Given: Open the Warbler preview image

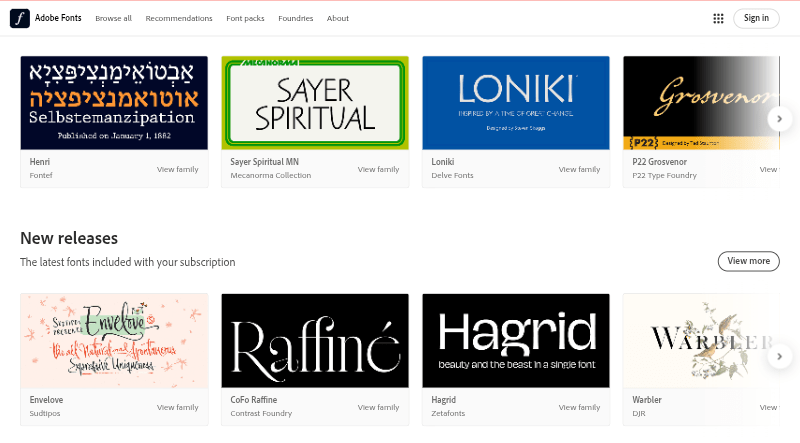Looking at the screenshot, I should (x=702, y=340).
